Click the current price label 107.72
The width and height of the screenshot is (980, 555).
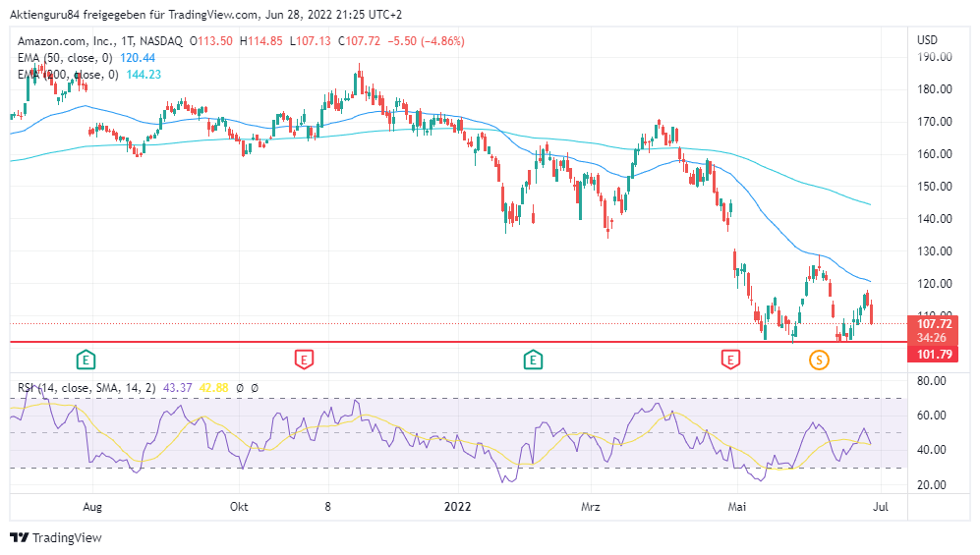pos(935,324)
